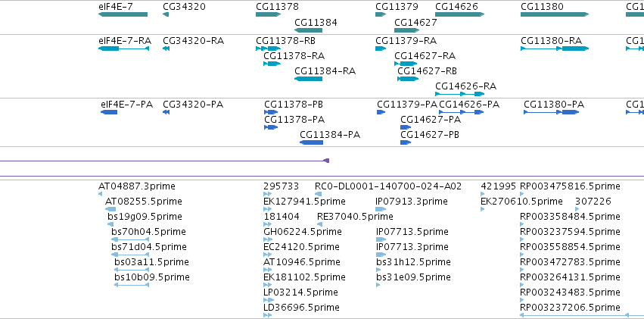Select the bs31e09.5prime EST
Screen dimensions: 644x319
click(x=378, y=285)
